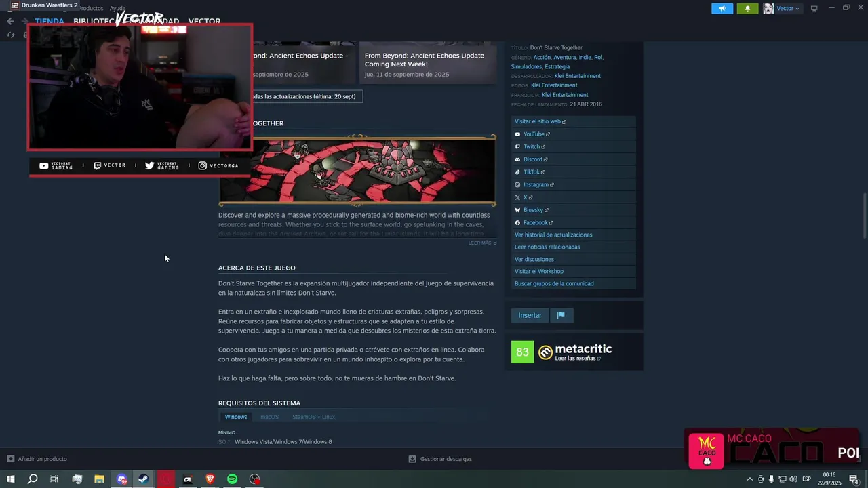Click the Steam taskbar icon
The image size is (868, 488).
coord(144,479)
